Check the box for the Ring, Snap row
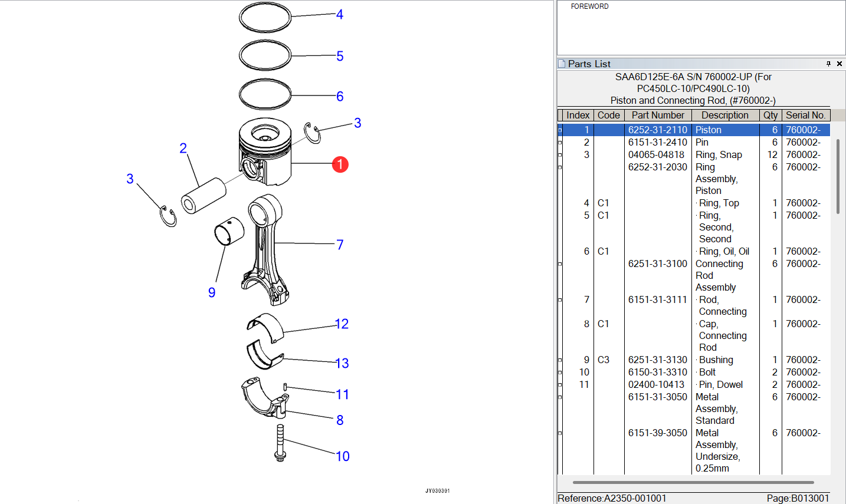The height and width of the screenshot is (504, 846). [x=560, y=155]
